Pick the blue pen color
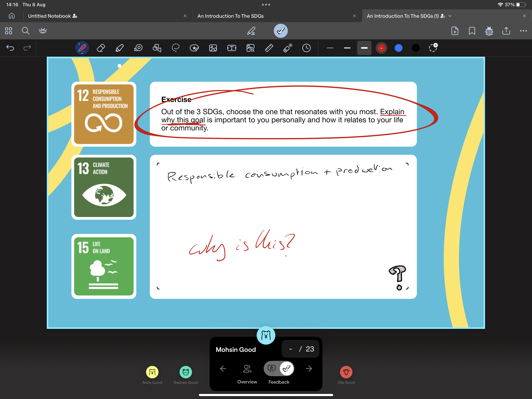532x399 pixels. tap(399, 48)
